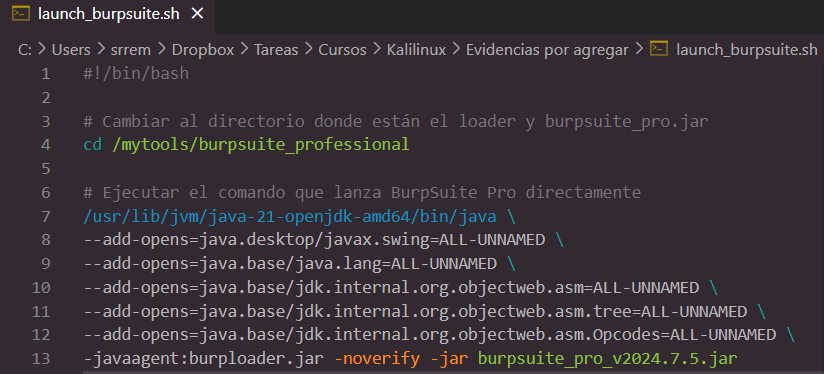Image resolution: width=824 pixels, height=374 pixels.
Task: Click the -noverify flag
Action: point(377,359)
